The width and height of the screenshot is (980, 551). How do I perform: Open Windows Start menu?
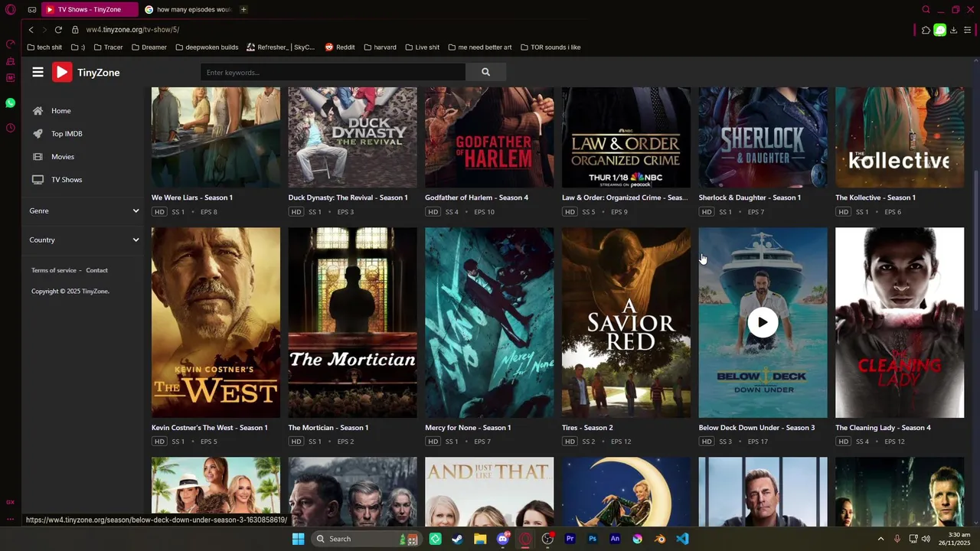(298, 539)
